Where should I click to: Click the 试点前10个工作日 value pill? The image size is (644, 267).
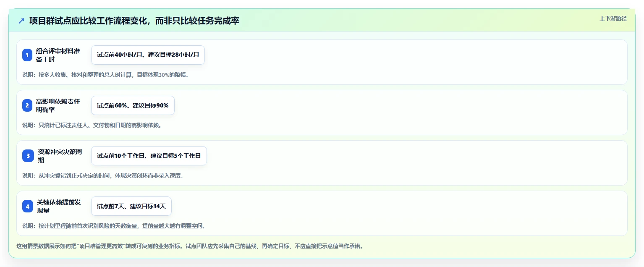tap(149, 156)
